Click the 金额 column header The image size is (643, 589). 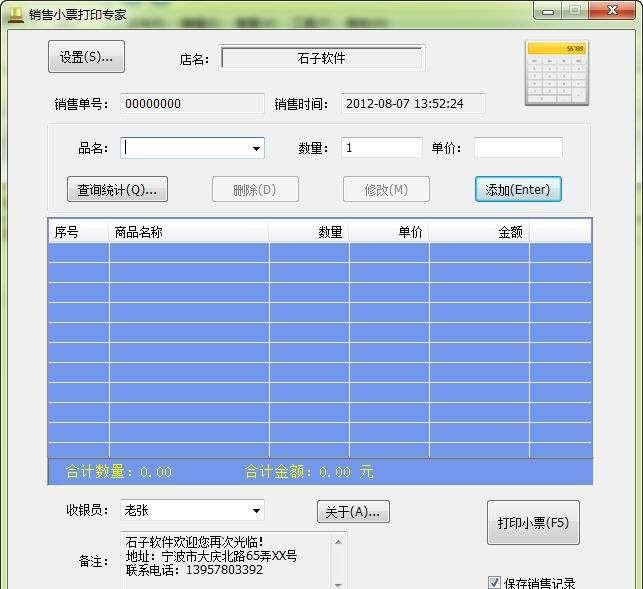point(479,232)
